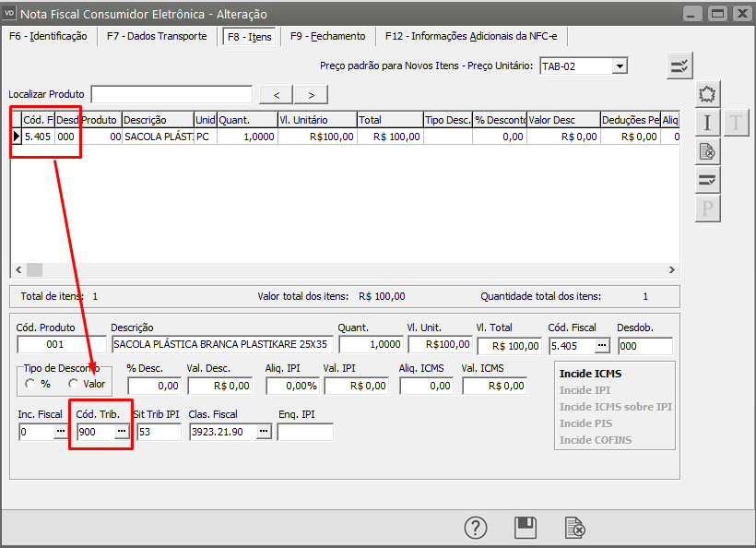The width and height of the screenshot is (756, 548).
Task: Switch to the F6 - Identificação tab
Action: tap(48, 36)
